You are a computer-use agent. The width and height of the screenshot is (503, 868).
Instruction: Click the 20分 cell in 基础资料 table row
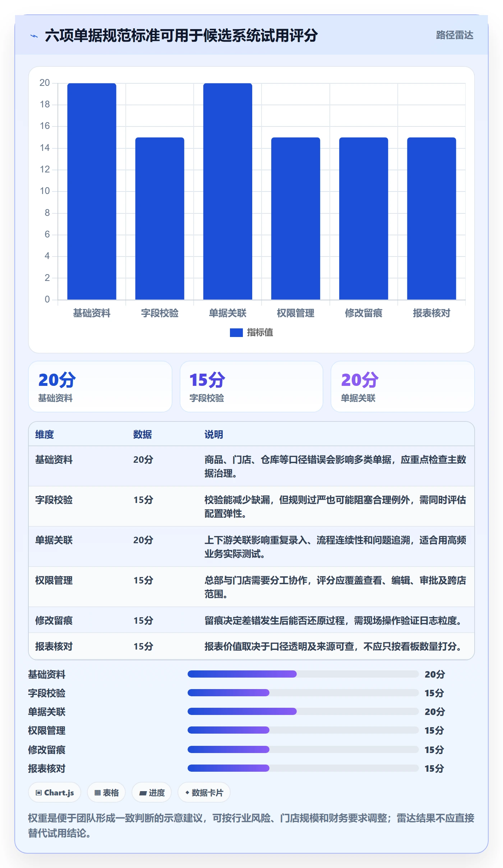pos(143,460)
